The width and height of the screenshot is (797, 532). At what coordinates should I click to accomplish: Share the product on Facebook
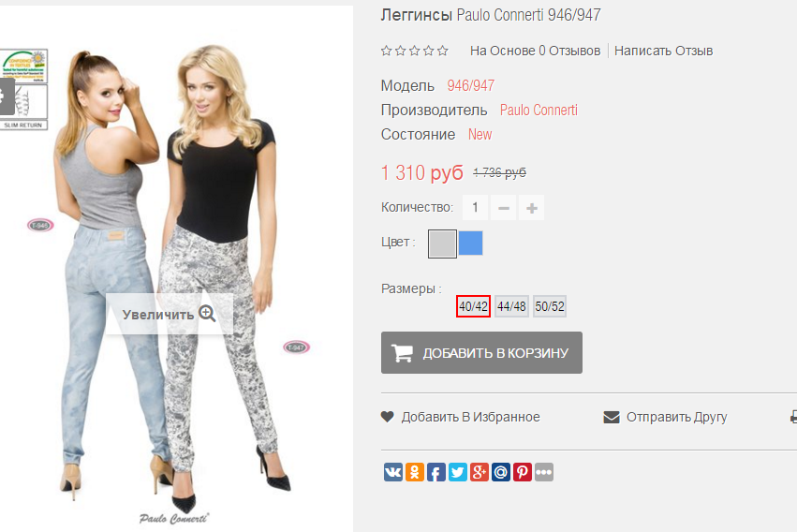436,472
